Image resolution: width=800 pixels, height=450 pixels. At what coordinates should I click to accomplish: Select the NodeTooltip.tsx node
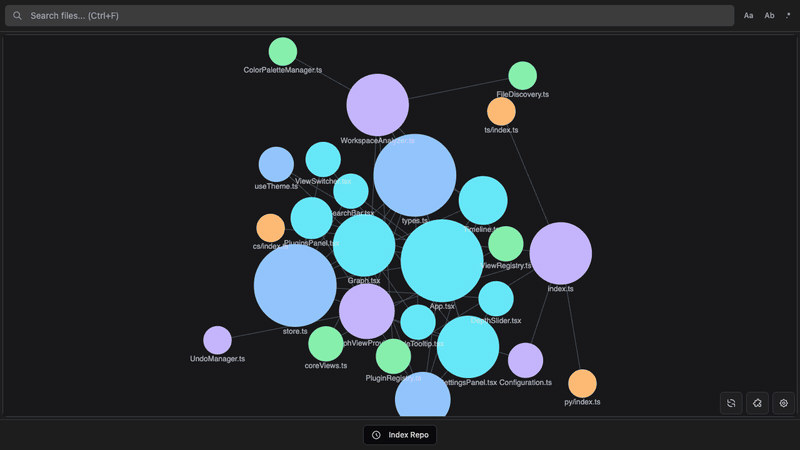(x=418, y=322)
